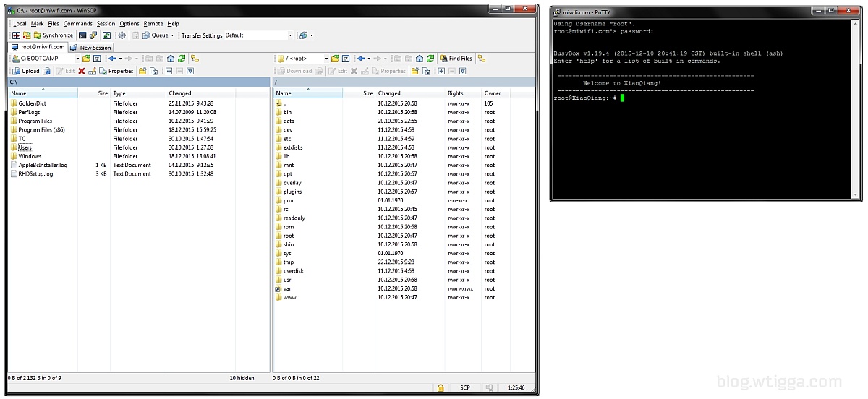Viewport: 868px width, 399px height.
Task: Click remote panel Select Files plus icon
Action: tap(441, 71)
